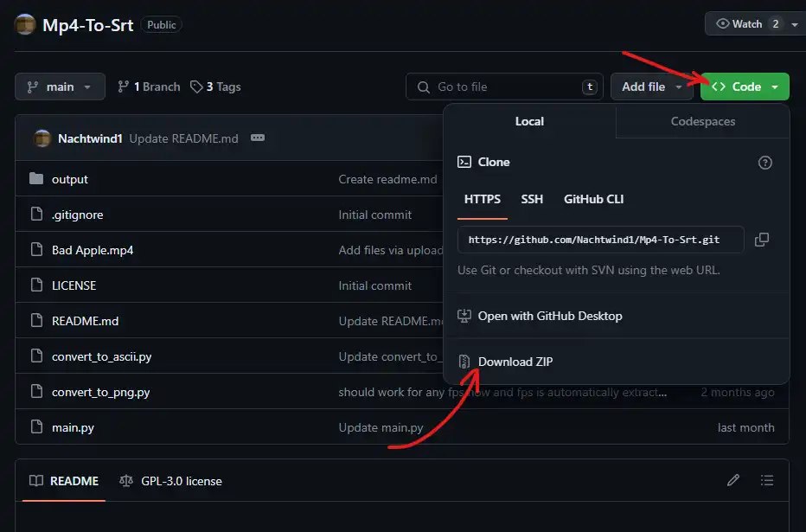The height and width of the screenshot is (532, 806).
Task: Open the Nachtwind1 author link
Action: point(90,138)
